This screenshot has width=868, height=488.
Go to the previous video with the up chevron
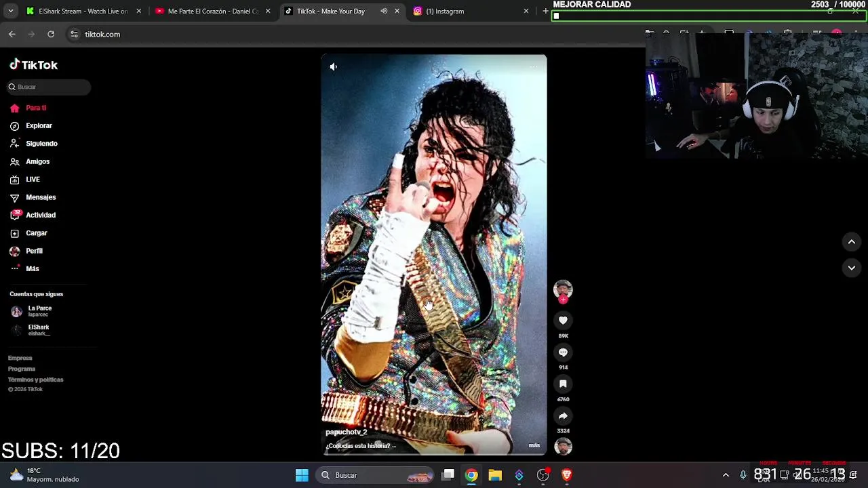pyautogui.click(x=852, y=241)
